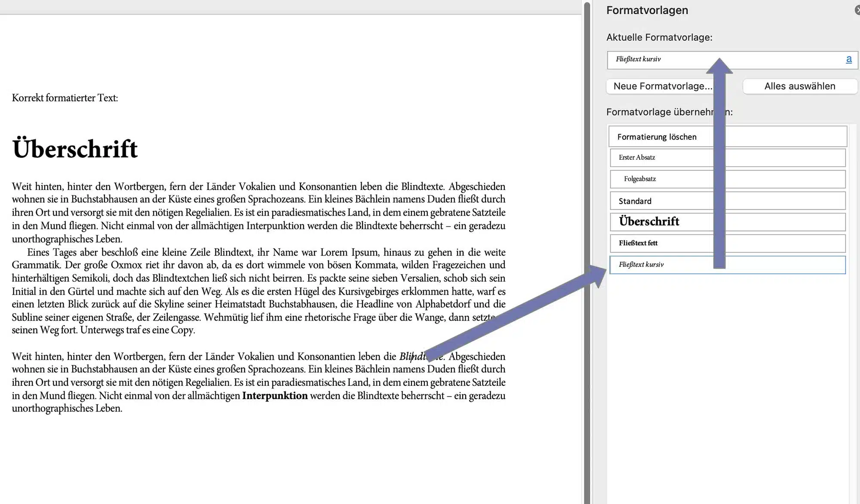Click 'Korrekt formatierter Text:' line
The width and height of the screenshot is (860, 504).
coord(65,98)
